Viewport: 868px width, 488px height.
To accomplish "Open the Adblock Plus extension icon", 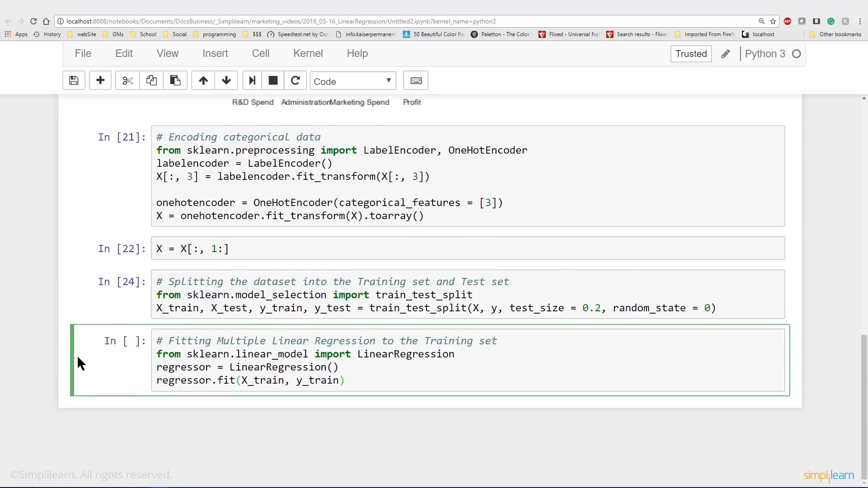I will 788,21.
